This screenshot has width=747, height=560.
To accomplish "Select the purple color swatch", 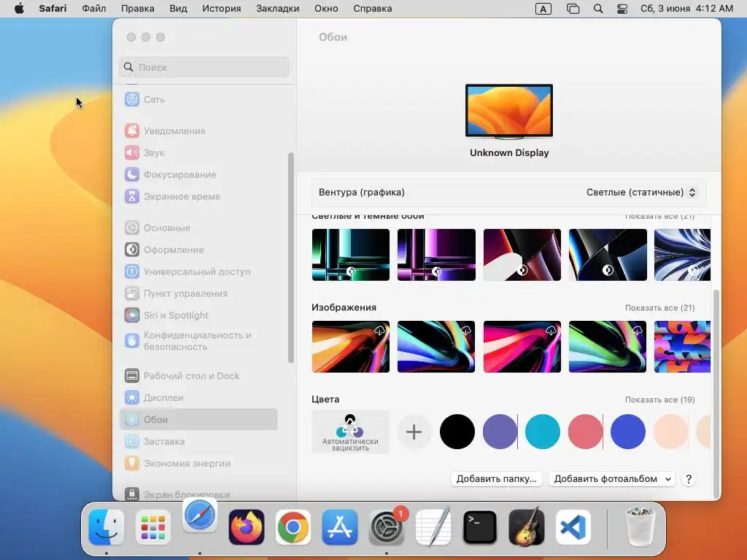I will [500, 432].
